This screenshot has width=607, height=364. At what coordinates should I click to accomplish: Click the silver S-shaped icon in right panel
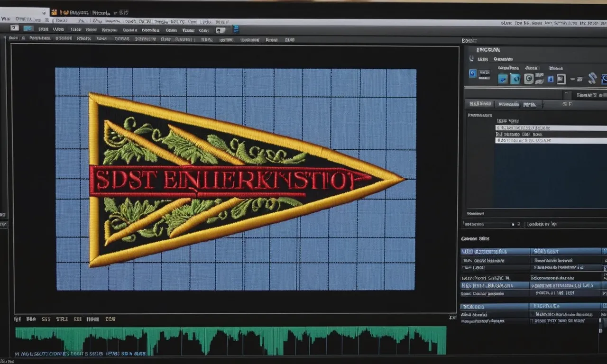592,79
